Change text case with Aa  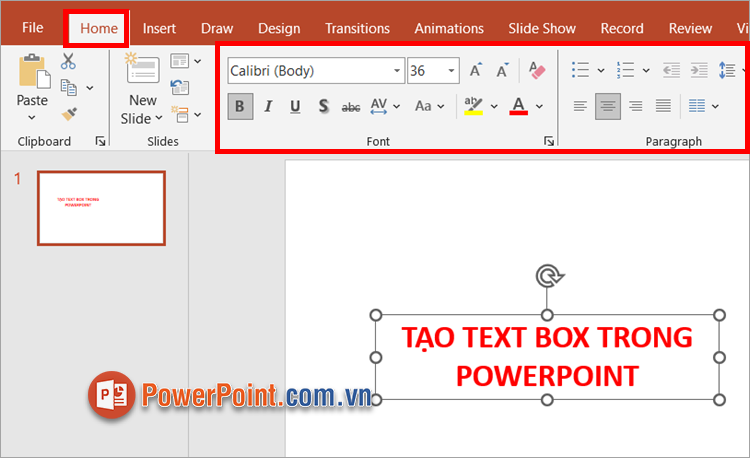point(430,106)
